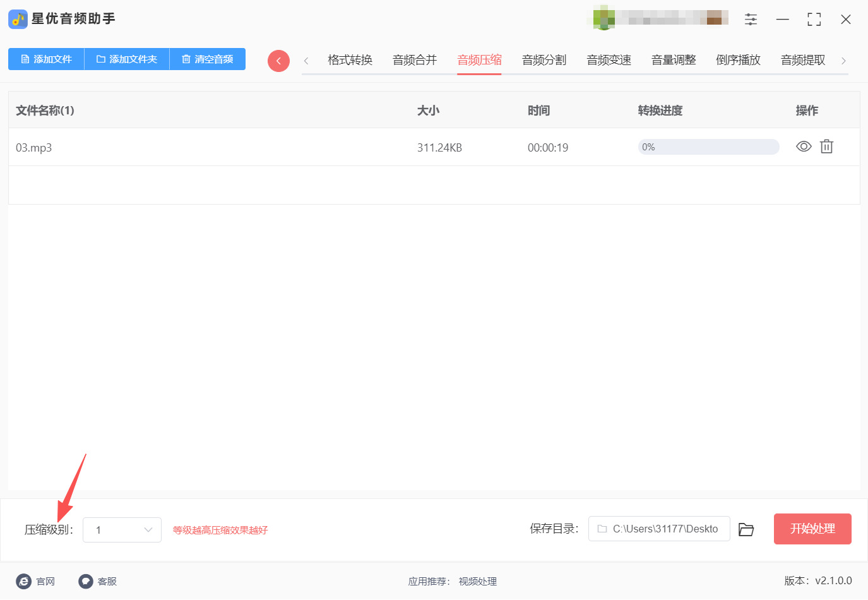Screen dimensions: 868x600
Task: Open the 添加文件 add file icon button
Action: click(x=45, y=59)
